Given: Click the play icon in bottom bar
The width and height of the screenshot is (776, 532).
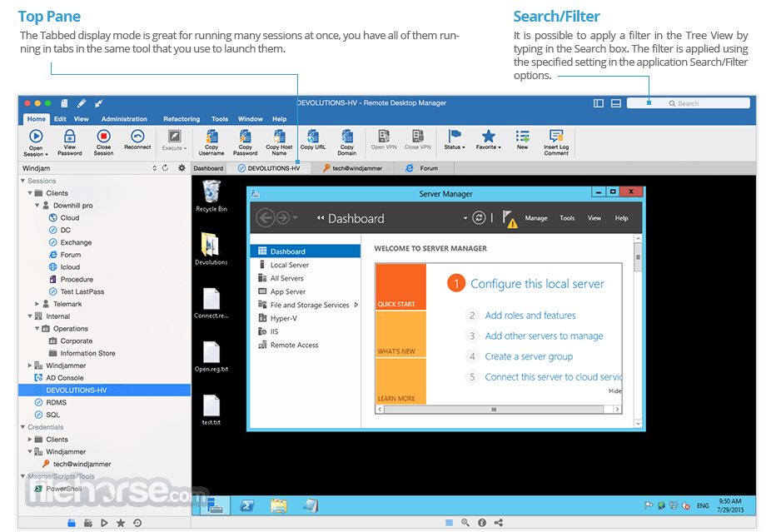Looking at the screenshot, I should click(104, 523).
